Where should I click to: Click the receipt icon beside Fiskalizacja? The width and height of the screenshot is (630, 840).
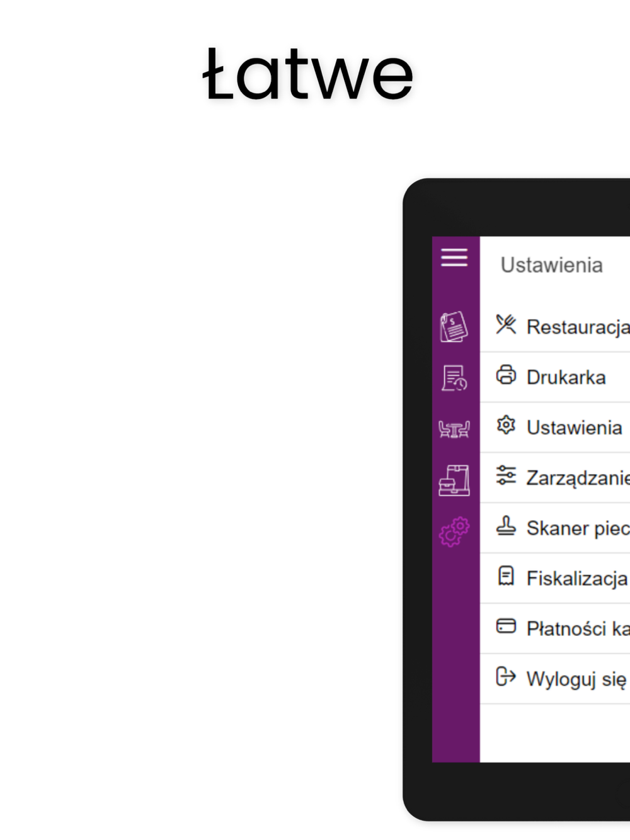pos(506,576)
